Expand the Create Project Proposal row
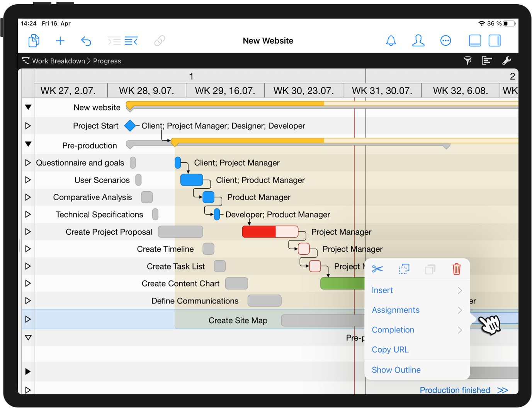This screenshot has height=409, width=532. (x=28, y=232)
